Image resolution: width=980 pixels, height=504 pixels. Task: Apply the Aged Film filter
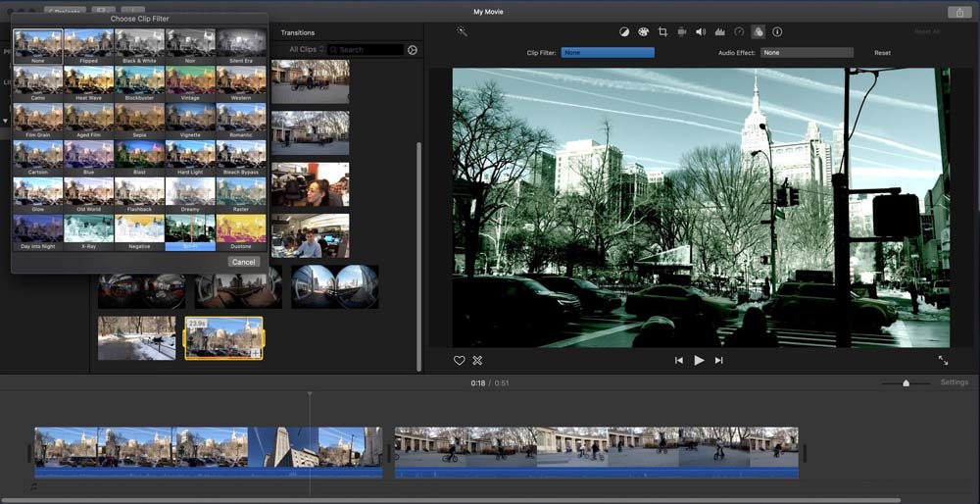tap(89, 121)
